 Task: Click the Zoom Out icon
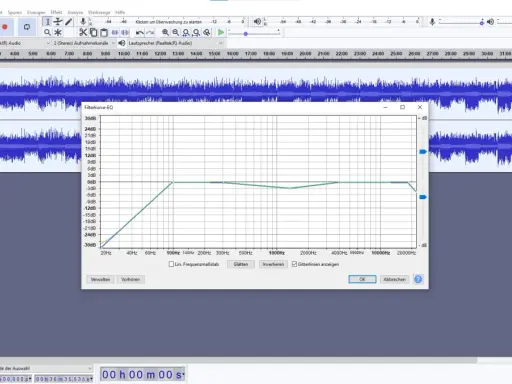176,32
